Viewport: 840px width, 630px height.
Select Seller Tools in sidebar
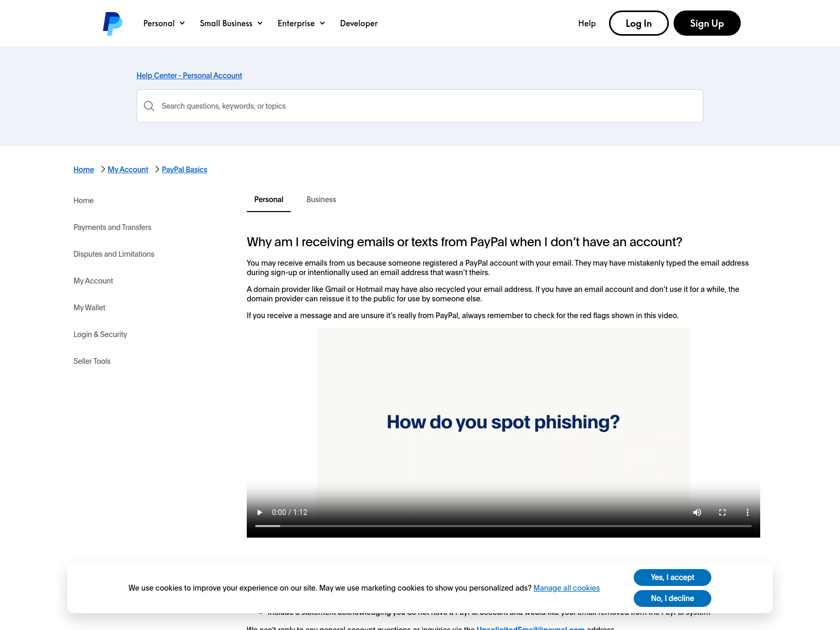point(92,361)
